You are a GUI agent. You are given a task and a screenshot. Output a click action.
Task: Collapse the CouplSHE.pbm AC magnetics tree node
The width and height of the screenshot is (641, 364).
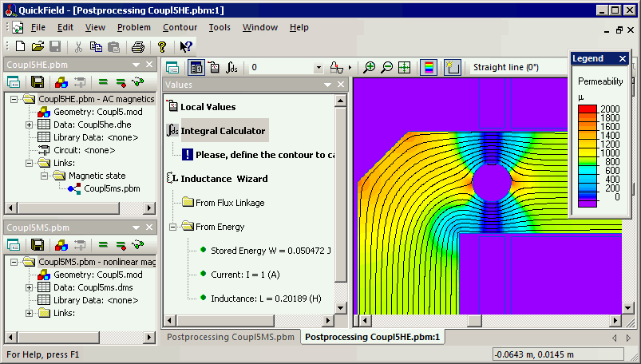click(x=14, y=99)
